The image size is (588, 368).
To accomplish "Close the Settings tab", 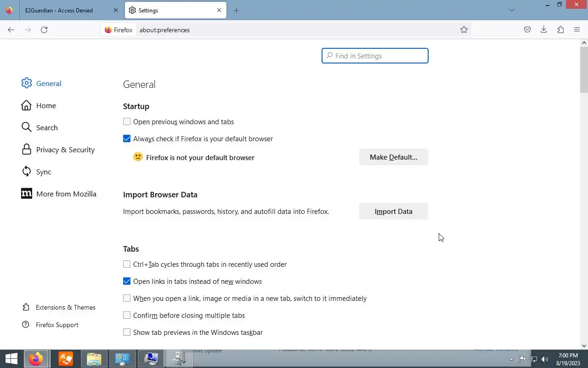I will 219,10.
